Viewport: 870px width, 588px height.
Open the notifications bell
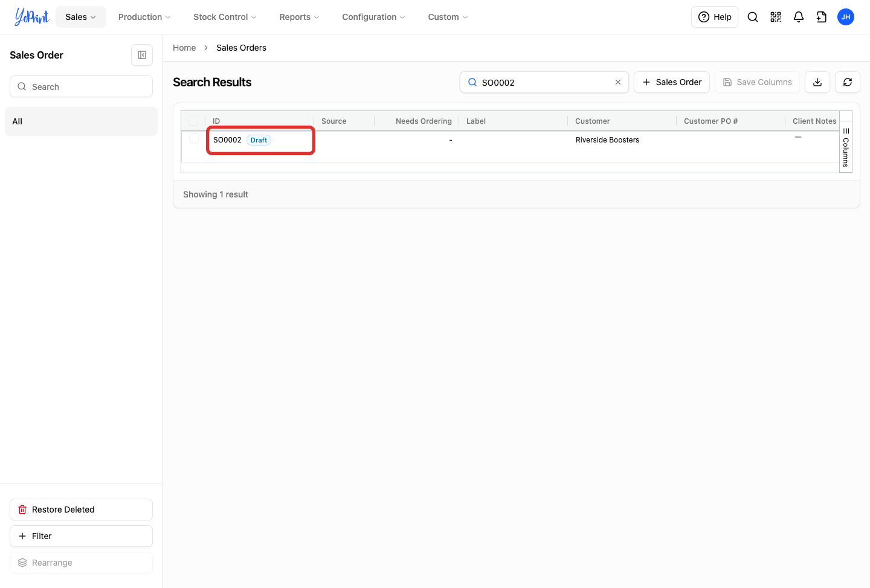point(799,17)
